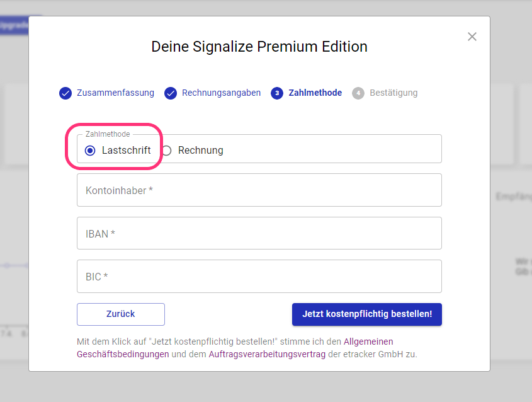Open the Zahlmethode step label
This screenshot has width=532, height=402.
tap(315, 93)
